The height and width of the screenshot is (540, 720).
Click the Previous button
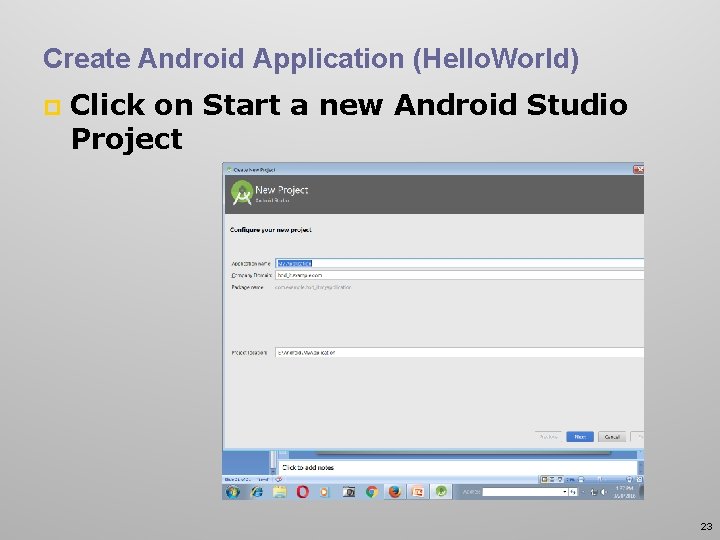point(548,437)
